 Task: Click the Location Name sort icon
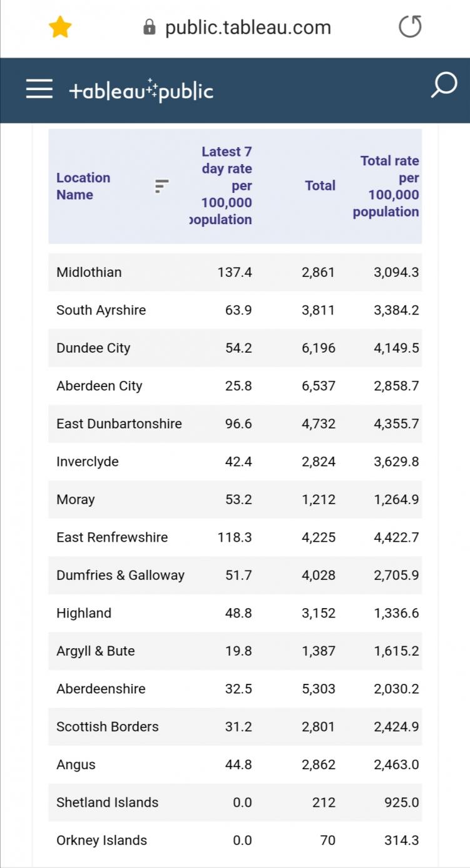162,186
